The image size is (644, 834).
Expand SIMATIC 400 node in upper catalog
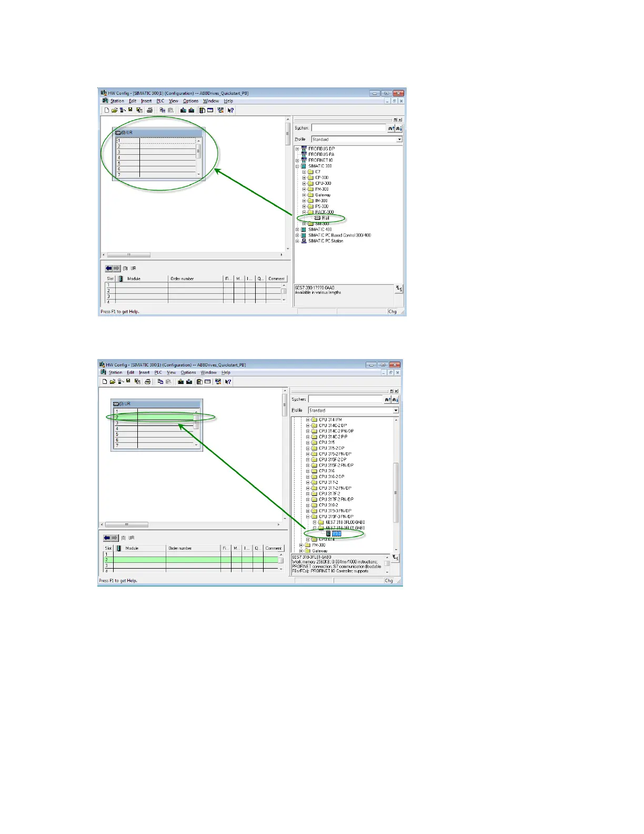(297, 230)
